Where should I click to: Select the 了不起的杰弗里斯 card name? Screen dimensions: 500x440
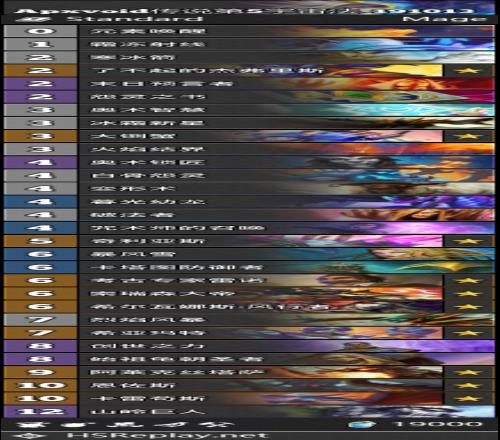pos(207,71)
